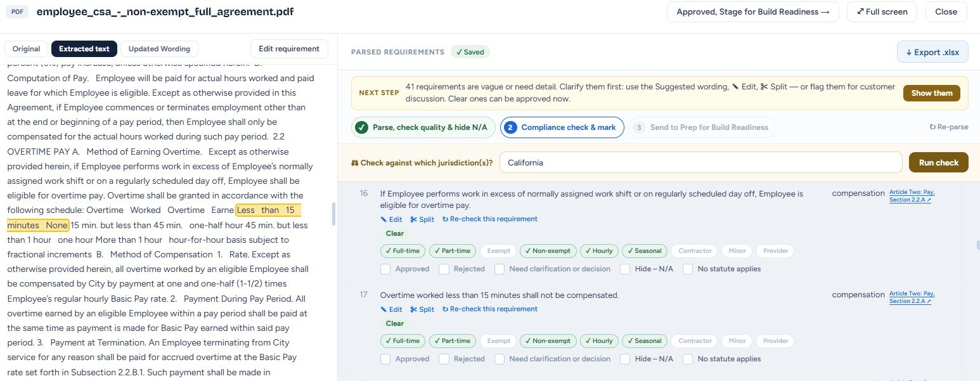Edit requirement 17
Screen dimensions: 980x381
[391, 309]
